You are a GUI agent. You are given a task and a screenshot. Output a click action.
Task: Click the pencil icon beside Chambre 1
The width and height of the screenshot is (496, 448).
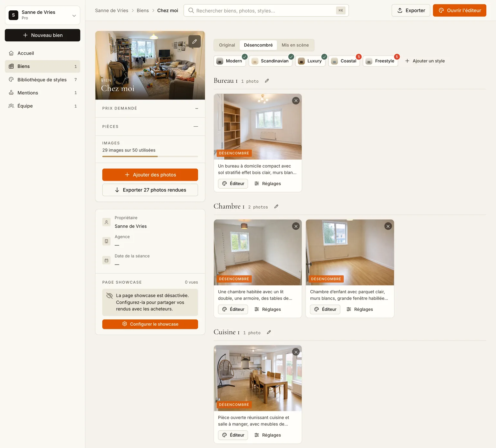point(276,206)
